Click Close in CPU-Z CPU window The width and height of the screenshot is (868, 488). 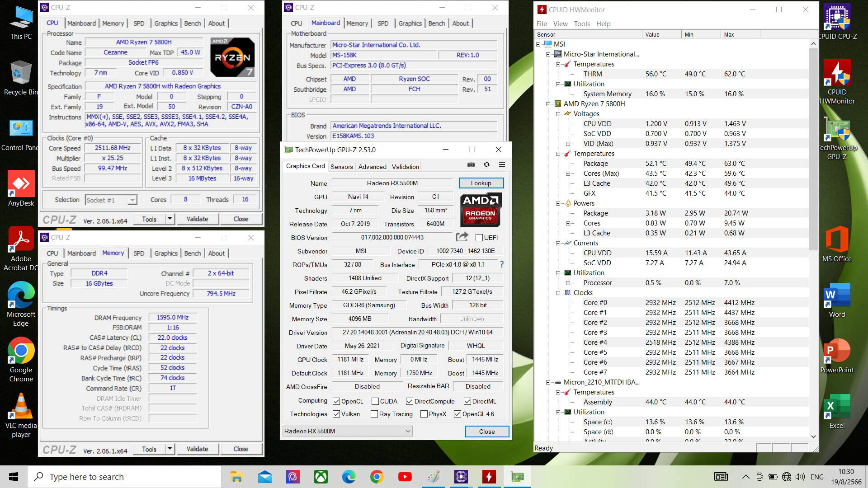pyautogui.click(x=241, y=219)
